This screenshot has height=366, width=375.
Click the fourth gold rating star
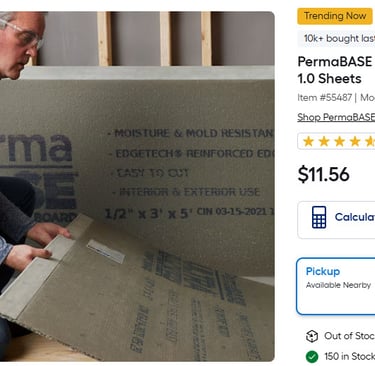(x=355, y=141)
